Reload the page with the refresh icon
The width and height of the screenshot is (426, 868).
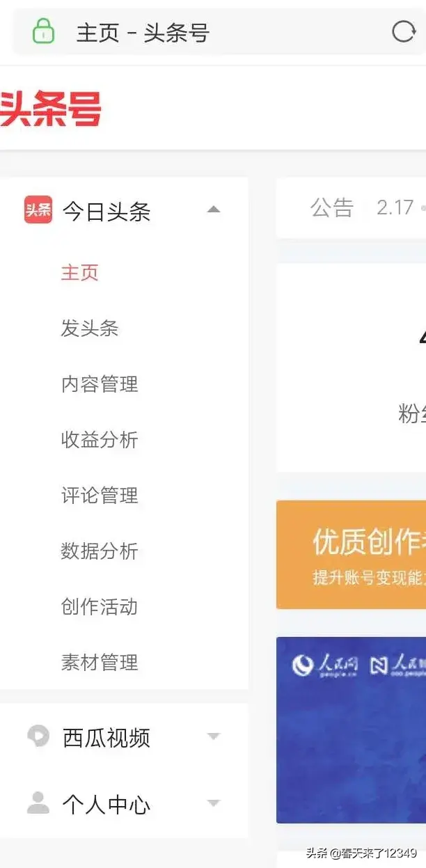404,32
